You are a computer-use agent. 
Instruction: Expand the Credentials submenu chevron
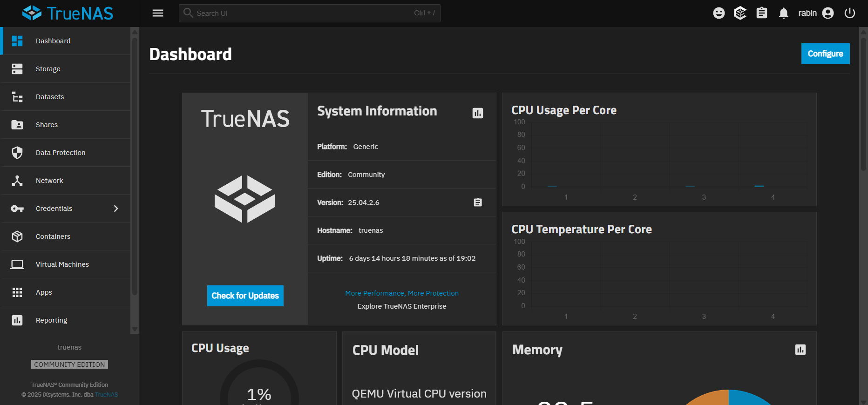coord(116,209)
